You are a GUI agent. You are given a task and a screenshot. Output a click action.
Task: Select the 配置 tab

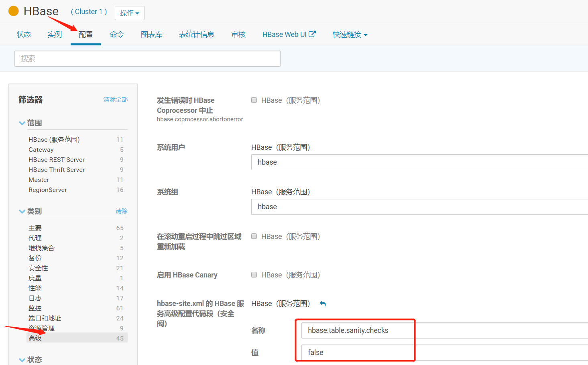(85, 35)
